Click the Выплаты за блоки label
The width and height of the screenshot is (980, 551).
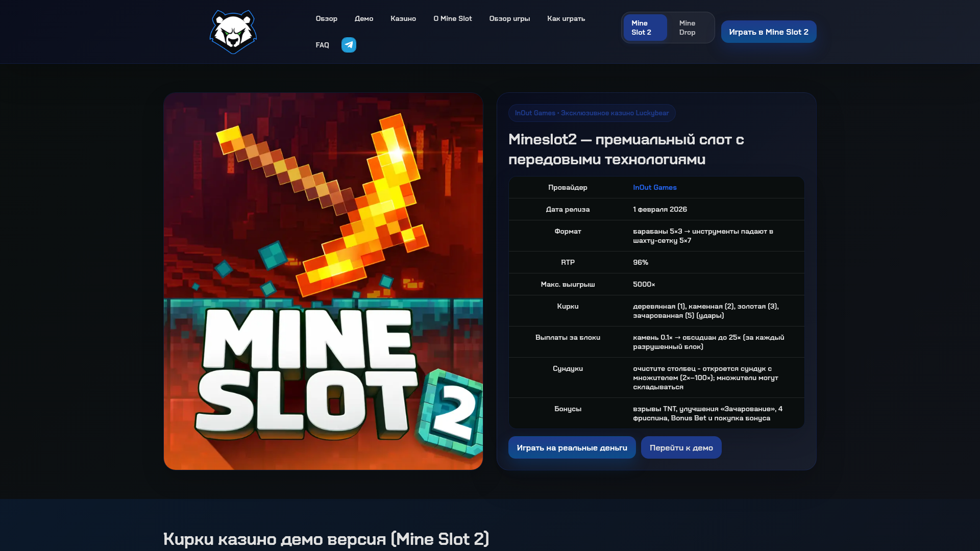point(568,337)
